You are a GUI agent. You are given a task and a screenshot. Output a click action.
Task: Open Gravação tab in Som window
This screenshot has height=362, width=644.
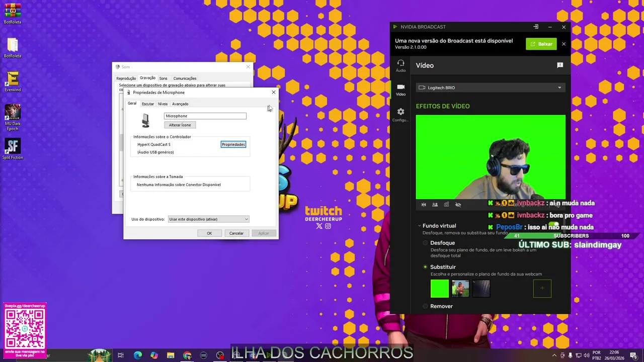147,78
